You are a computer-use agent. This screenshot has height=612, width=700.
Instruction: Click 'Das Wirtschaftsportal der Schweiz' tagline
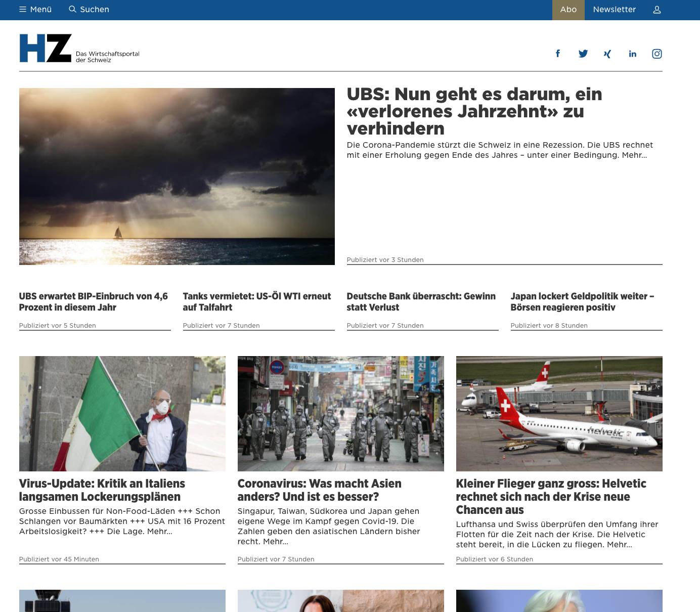coord(108,57)
